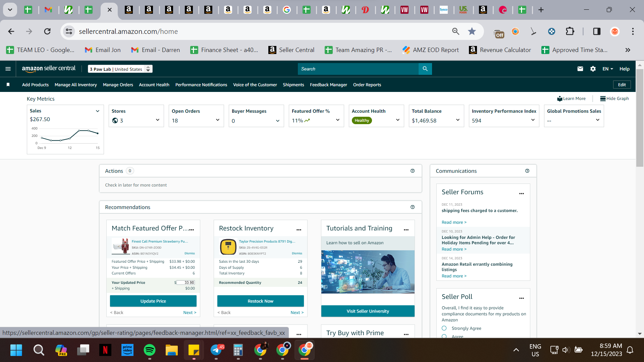Viewport: 644px width, 362px height.
Task: Click the Tutorials and Training video thumbnail
Action: (x=368, y=272)
